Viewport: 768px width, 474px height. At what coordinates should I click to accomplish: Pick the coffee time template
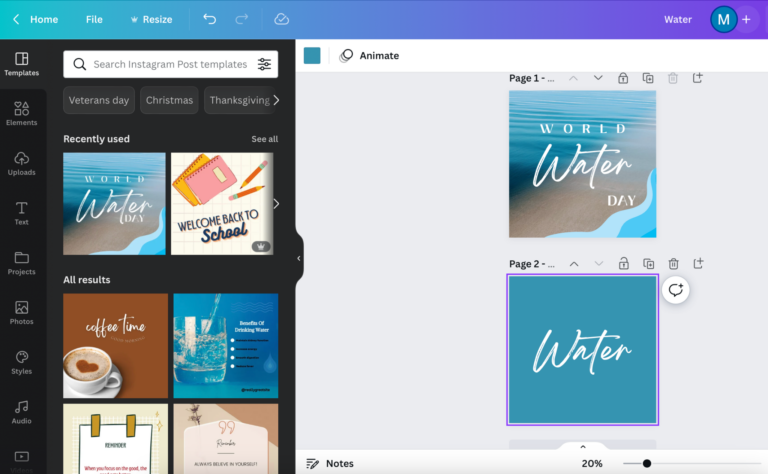point(116,346)
